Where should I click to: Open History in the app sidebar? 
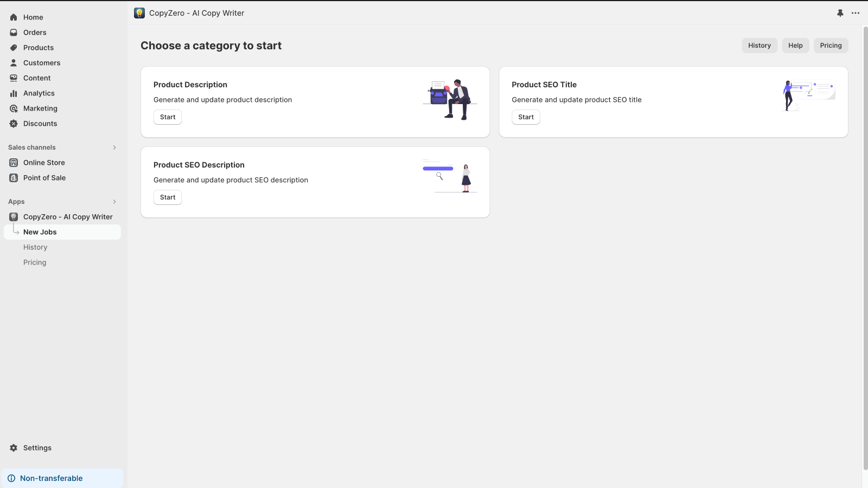(x=35, y=247)
